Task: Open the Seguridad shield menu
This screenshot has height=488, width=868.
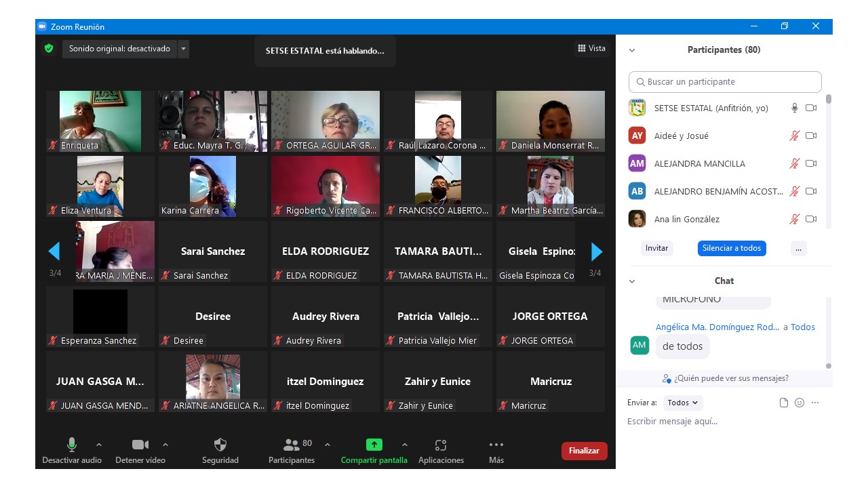Action: pos(220,451)
